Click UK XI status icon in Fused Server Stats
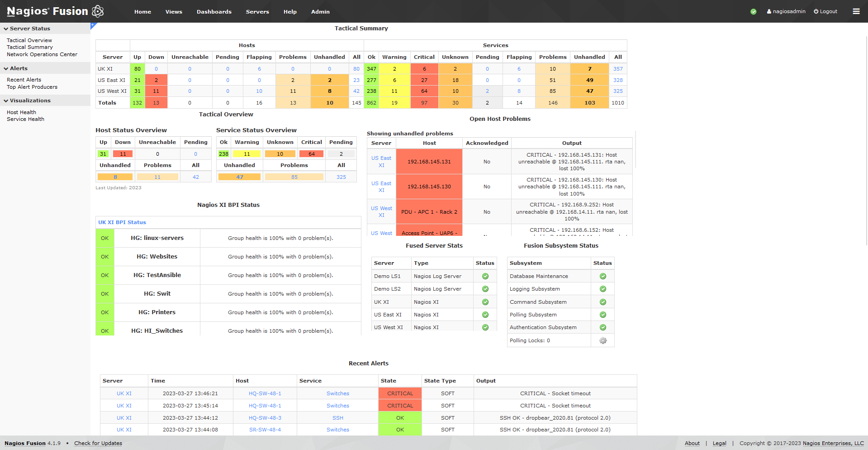Image resolution: width=868 pixels, height=450 pixels. point(484,302)
